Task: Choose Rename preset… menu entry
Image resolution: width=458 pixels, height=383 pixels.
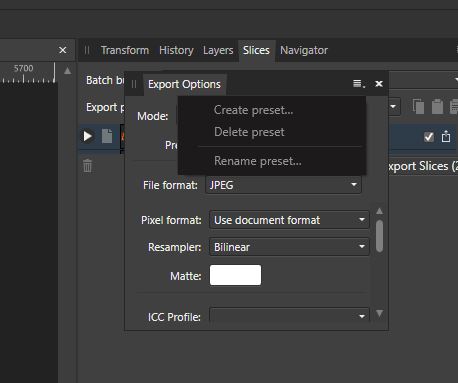Action: [x=258, y=161]
